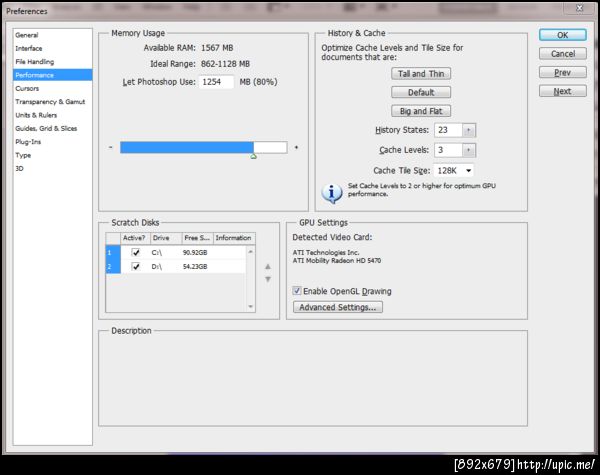Close the Preferences dialog with the X button
Viewport: 600px width, 475px height.
click(x=579, y=8)
